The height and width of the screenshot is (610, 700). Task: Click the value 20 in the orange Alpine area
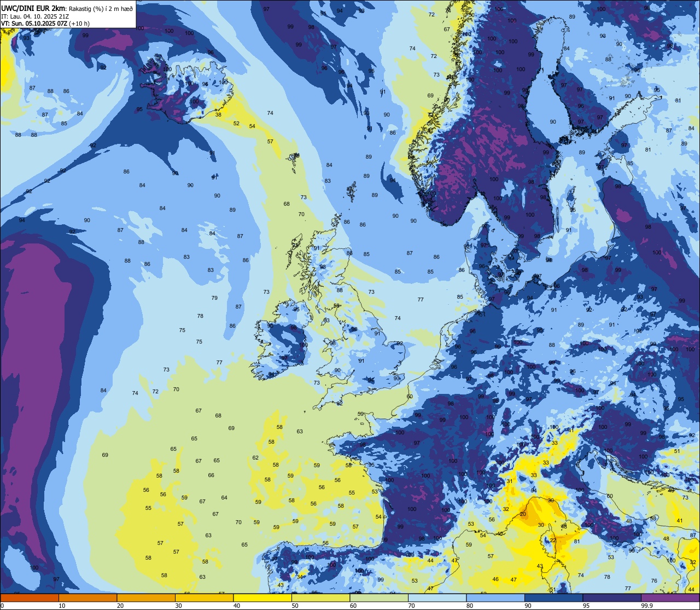click(523, 514)
